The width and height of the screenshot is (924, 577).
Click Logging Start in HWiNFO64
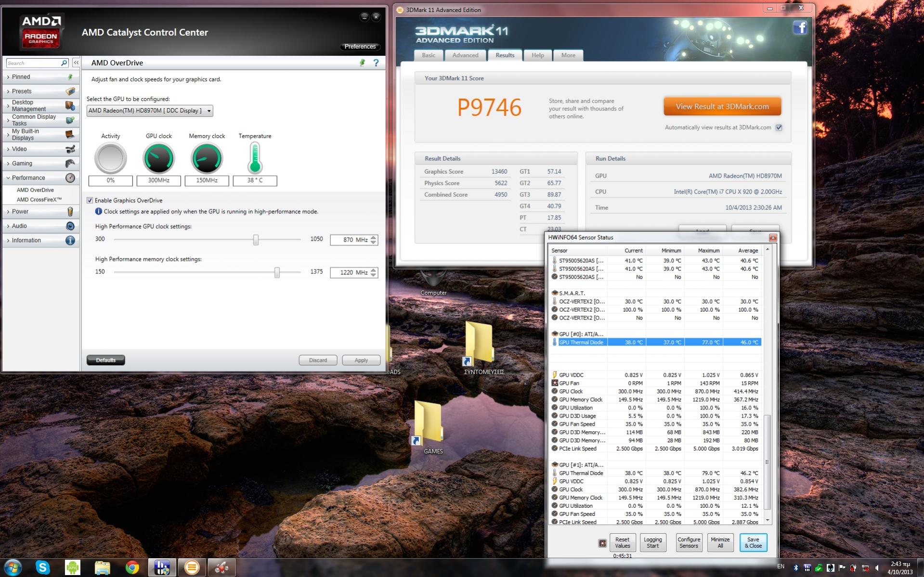pyautogui.click(x=652, y=542)
